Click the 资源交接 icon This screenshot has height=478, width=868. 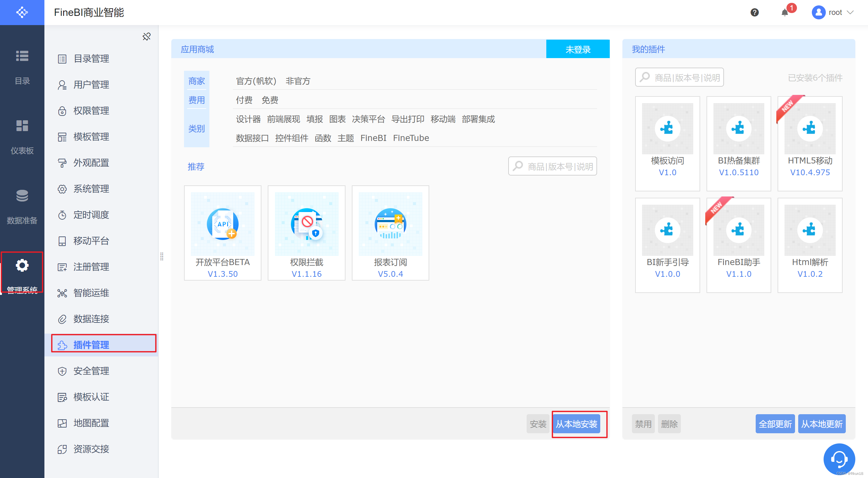point(62,449)
